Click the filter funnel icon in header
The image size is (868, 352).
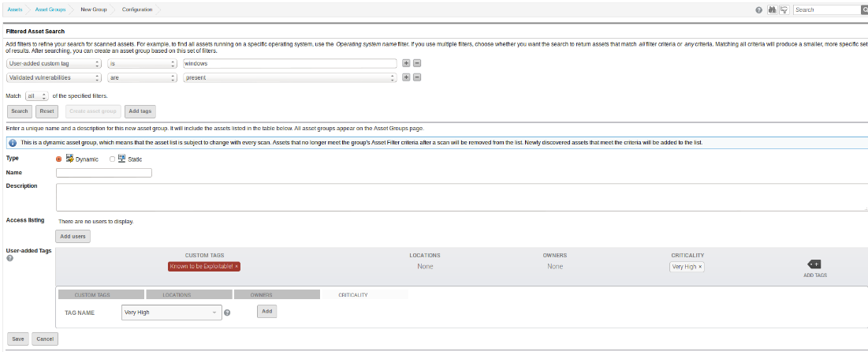tap(784, 10)
